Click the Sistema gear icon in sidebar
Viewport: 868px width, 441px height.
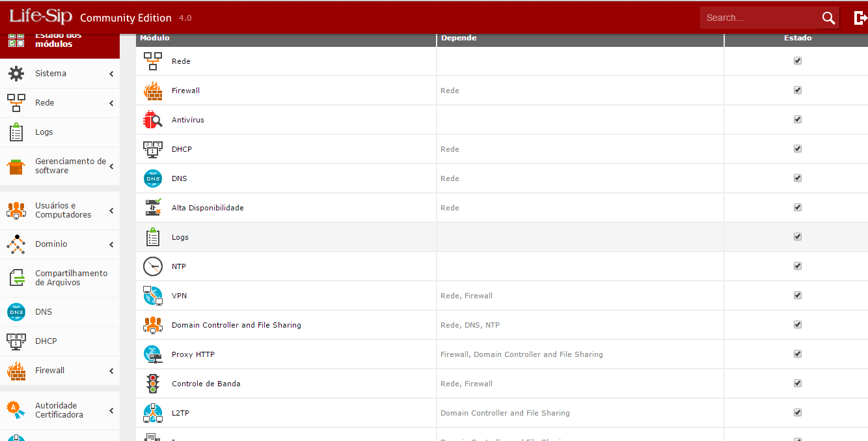coord(16,74)
